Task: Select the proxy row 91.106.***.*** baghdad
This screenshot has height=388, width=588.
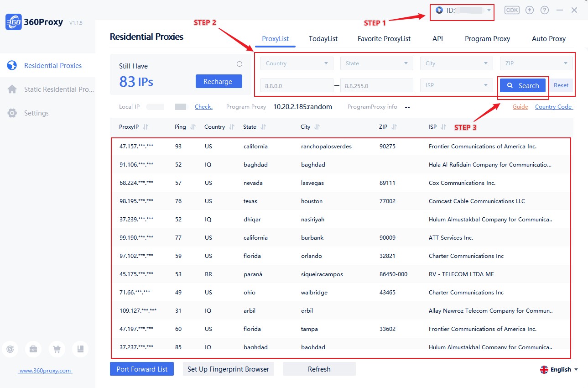Action: coord(341,165)
